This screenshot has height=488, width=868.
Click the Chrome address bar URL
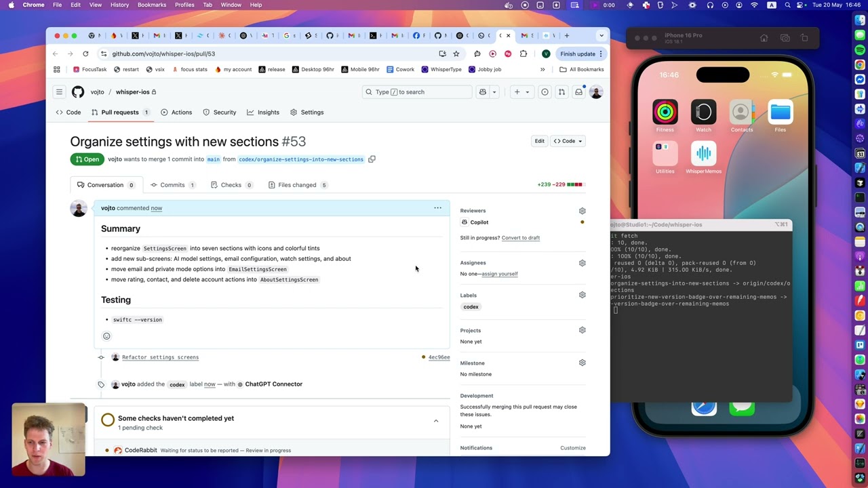point(163,54)
